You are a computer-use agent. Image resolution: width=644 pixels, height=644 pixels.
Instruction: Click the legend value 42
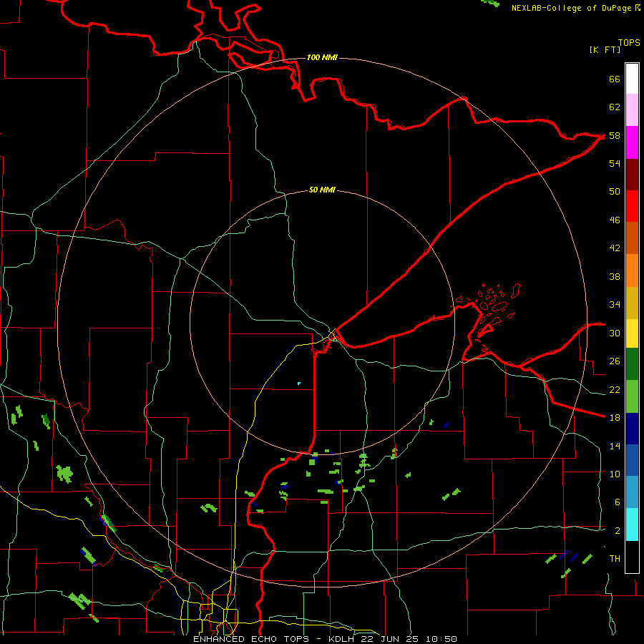615,248
